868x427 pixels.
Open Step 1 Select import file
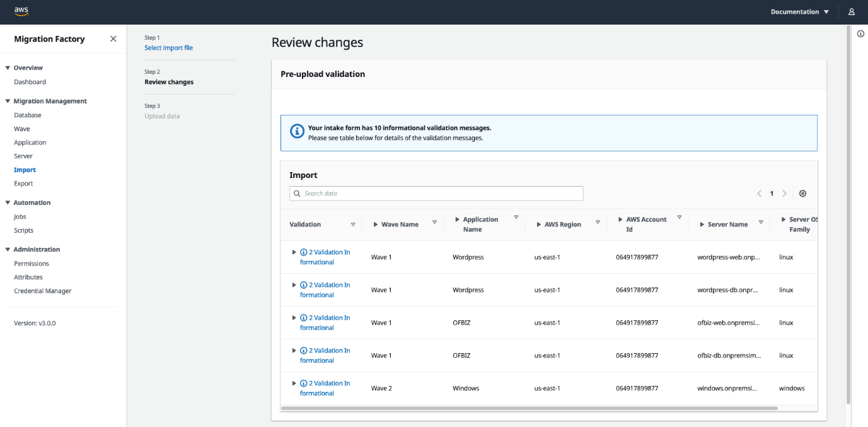click(168, 47)
